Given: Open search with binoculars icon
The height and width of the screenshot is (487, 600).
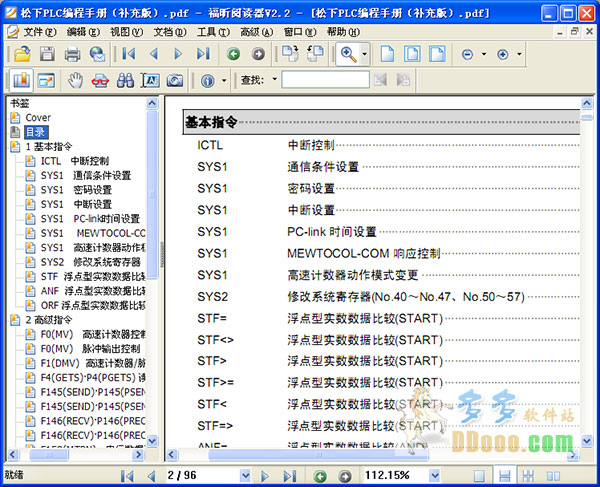Looking at the screenshot, I should pyautogui.click(x=125, y=80).
